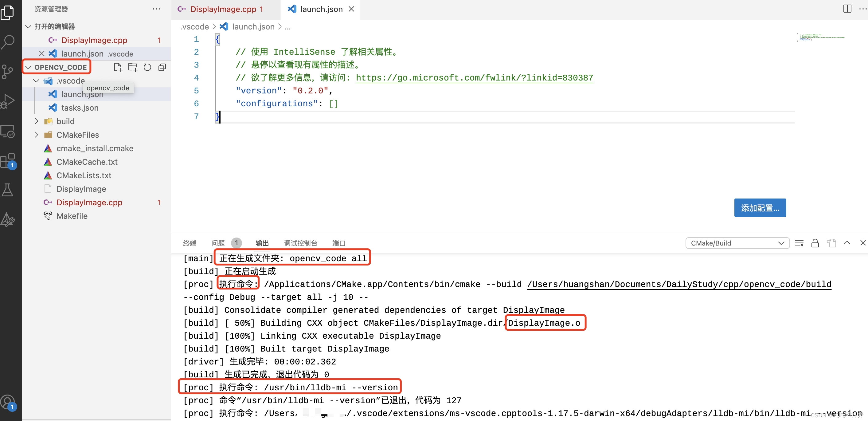Collapse the OPENCV_CODE workspace section
The height and width of the screenshot is (421, 868).
click(29, 67)
